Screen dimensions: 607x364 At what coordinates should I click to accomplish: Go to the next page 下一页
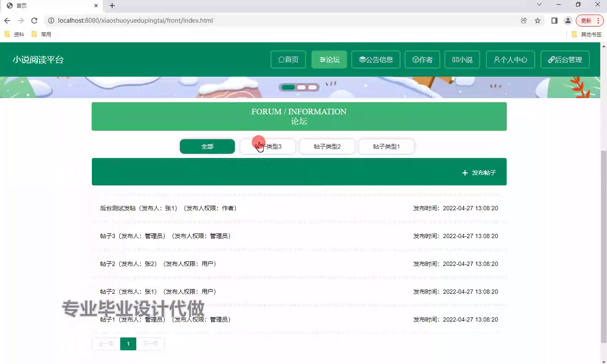(150, 344)
